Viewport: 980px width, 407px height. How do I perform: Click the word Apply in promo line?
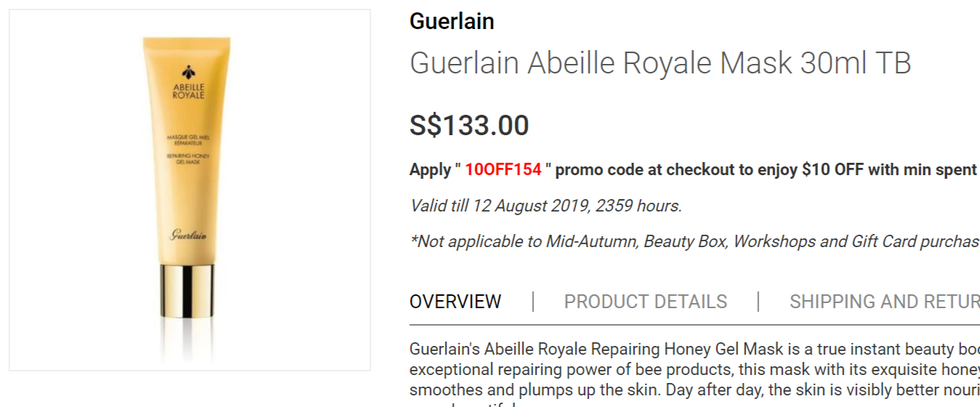pos(430,170)
